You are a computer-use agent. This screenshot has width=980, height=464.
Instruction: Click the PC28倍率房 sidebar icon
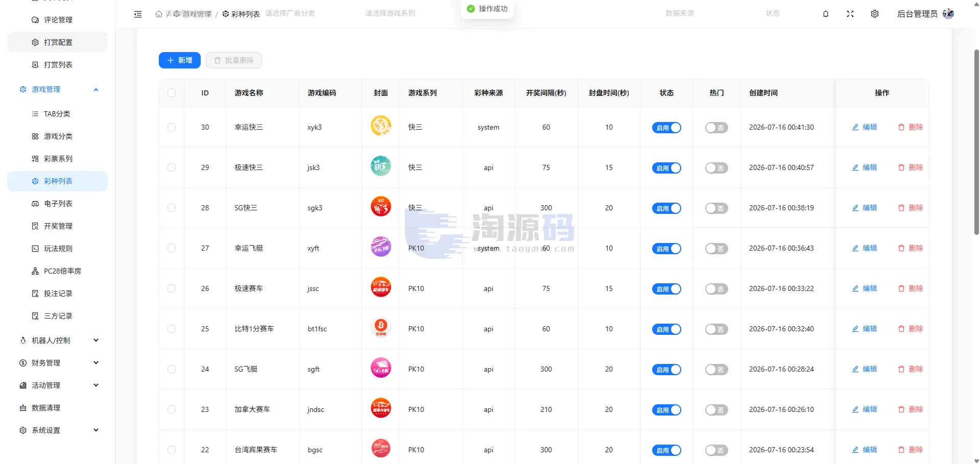point(35,271)
